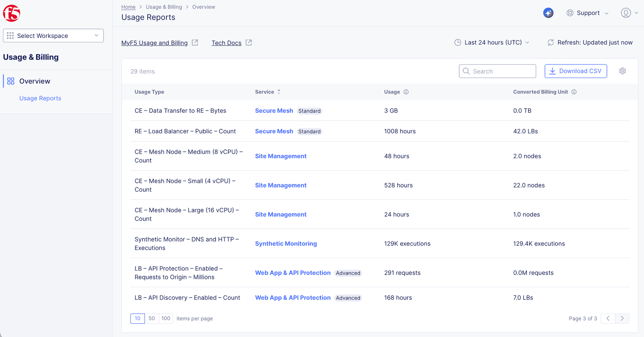Open Site Management link for Small (4 vCPU) node

click(281, 185)
